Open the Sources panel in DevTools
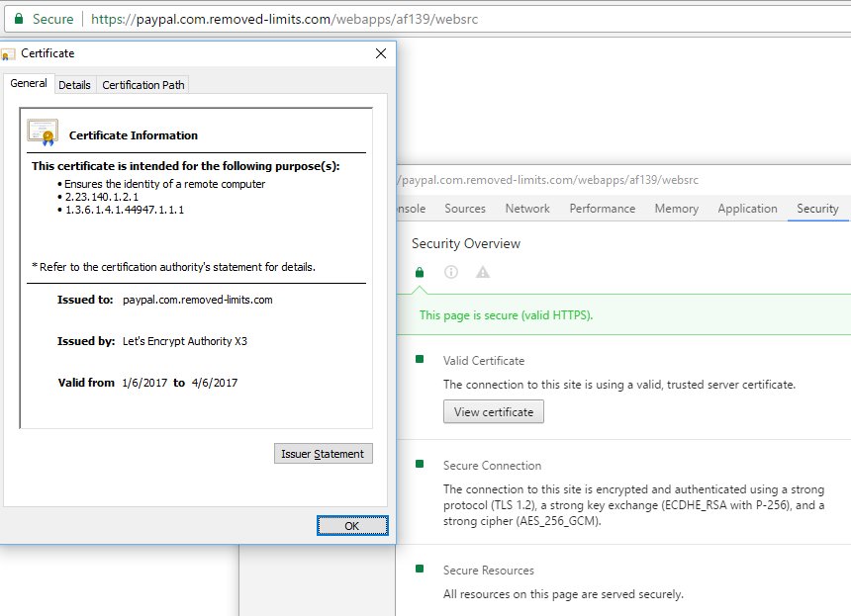This screenshot has height=616, width=851. point(464,209)
